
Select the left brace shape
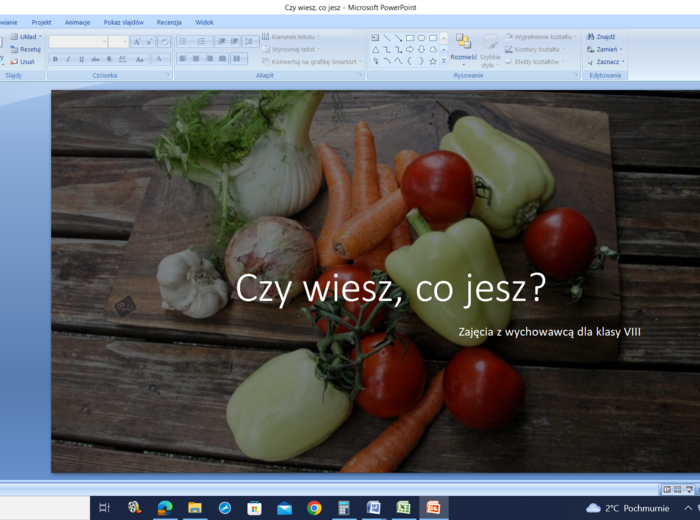pyautogui.click(x=410, y=61)
